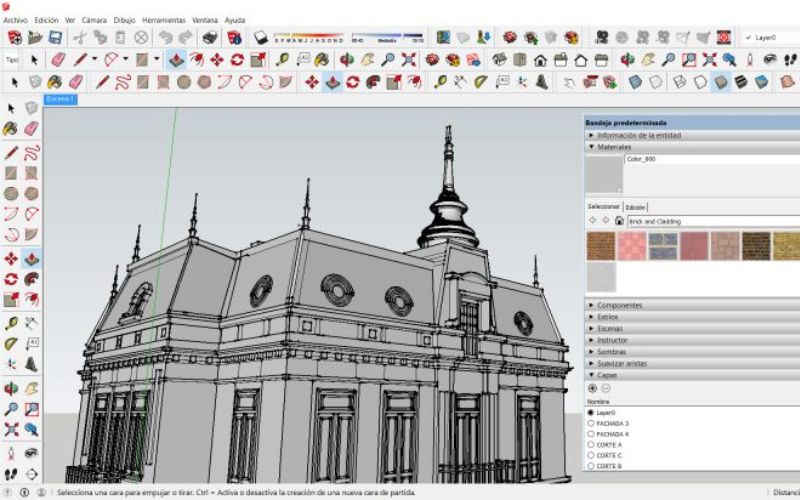Print the model using the printer icon
This screenshot has height=500, width=800.
pyautogui.click(x=210, y=37)
